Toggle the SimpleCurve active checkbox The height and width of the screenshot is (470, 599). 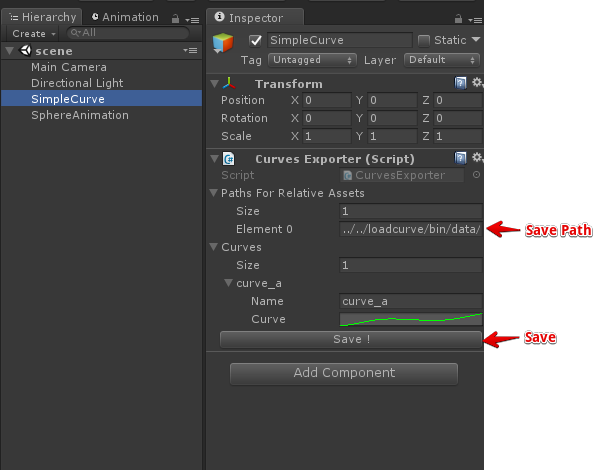point(255,41)
